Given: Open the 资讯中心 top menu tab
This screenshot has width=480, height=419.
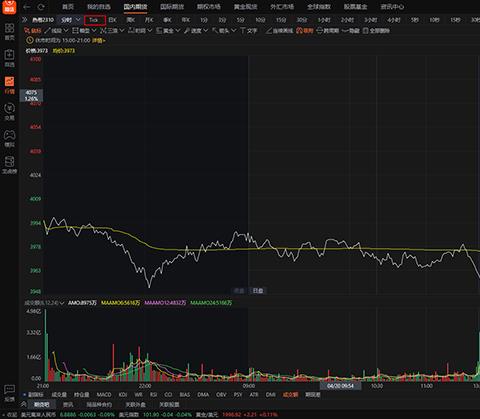Looking at the screenshot, I should tap(392, 7).
